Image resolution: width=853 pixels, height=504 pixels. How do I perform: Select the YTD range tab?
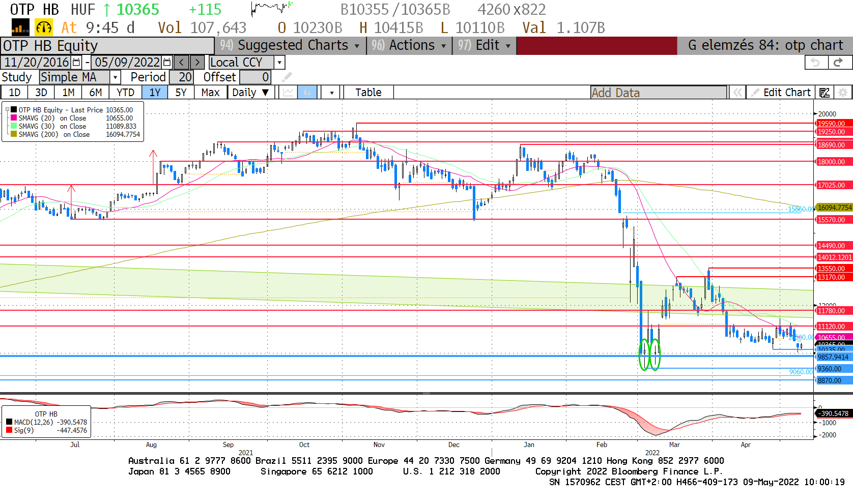[x=125, y=93]
